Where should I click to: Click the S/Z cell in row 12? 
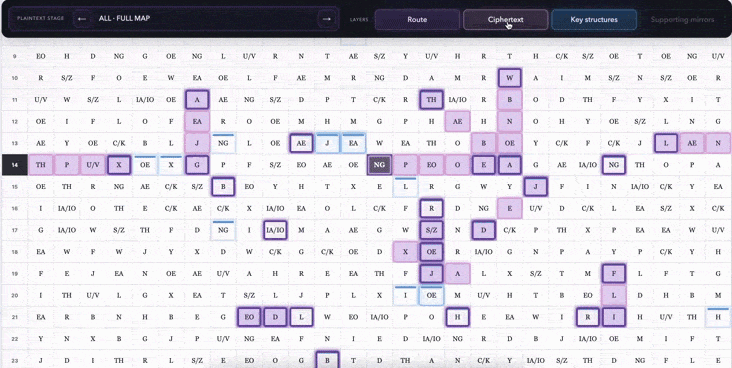[640, 121]
